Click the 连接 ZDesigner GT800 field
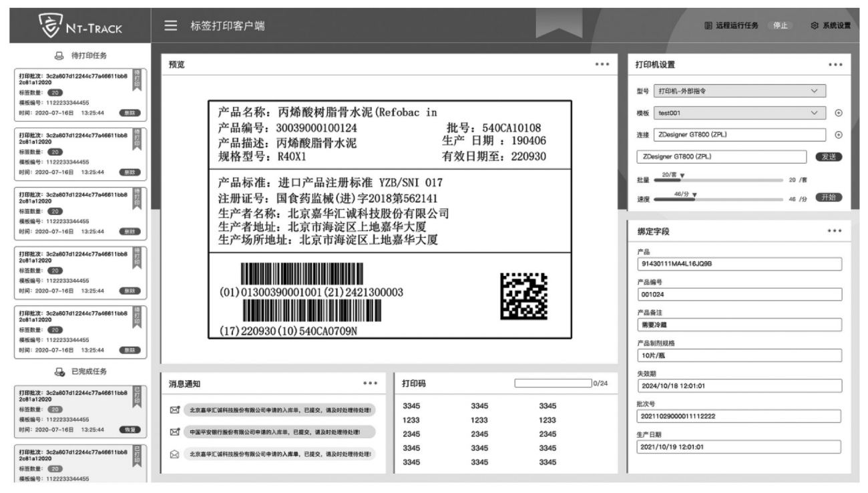This screenshot has height=493, width=868. point(740,134)
